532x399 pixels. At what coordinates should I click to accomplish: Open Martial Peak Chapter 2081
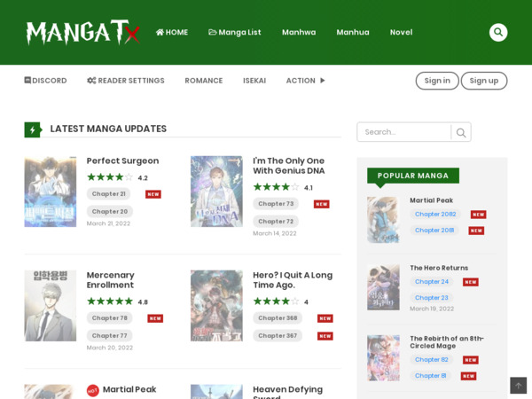434,230
